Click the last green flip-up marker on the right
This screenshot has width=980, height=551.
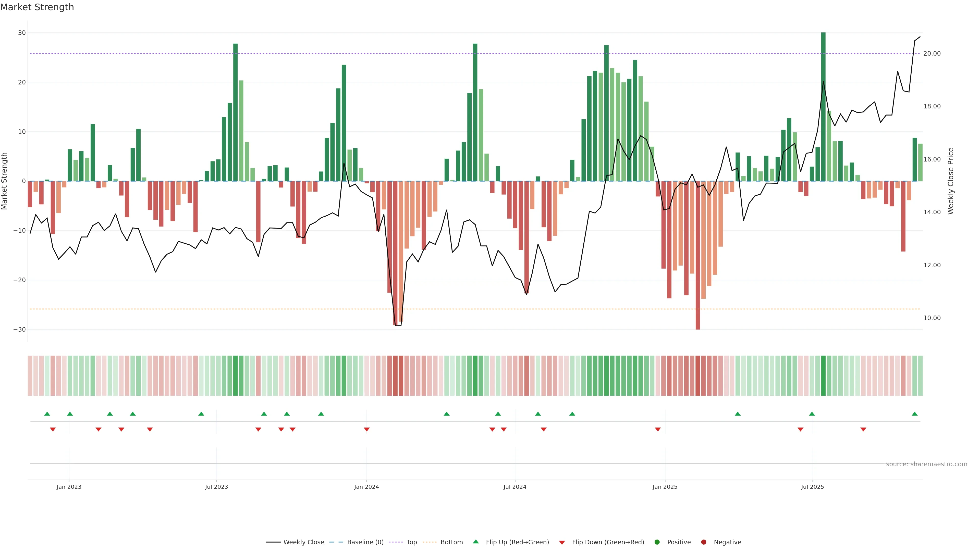(915, 414)
